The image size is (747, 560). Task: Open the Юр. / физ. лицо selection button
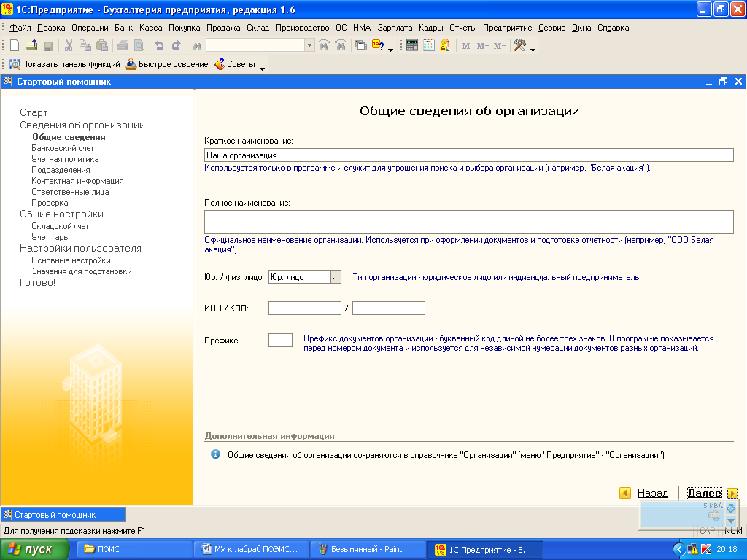coord(336,277)
